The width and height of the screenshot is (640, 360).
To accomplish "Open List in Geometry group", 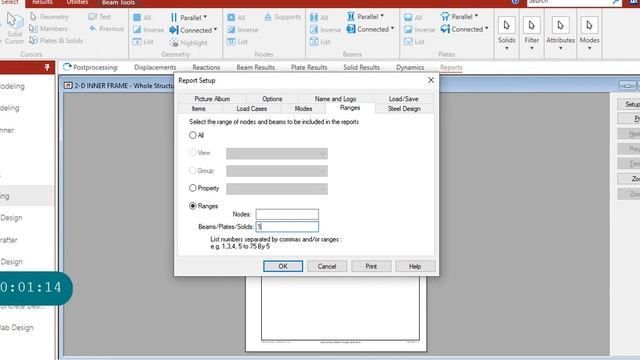I will point(143,42).
